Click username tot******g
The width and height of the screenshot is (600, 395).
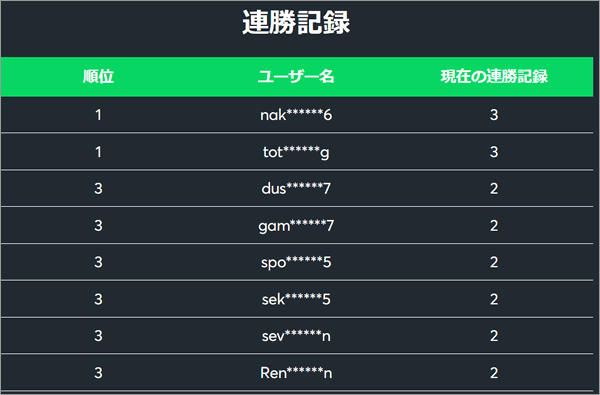[296, 152]
